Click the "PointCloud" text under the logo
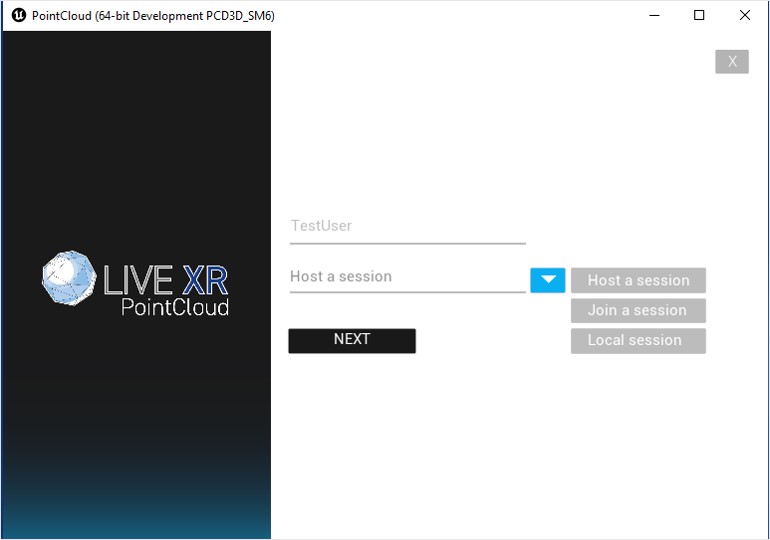770x540 pixels. click(174, 307)
